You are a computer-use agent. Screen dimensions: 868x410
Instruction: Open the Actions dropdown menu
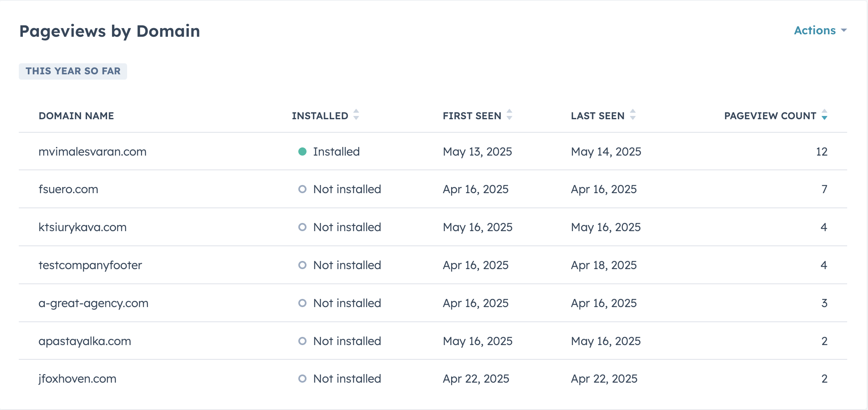click(820, 31)
